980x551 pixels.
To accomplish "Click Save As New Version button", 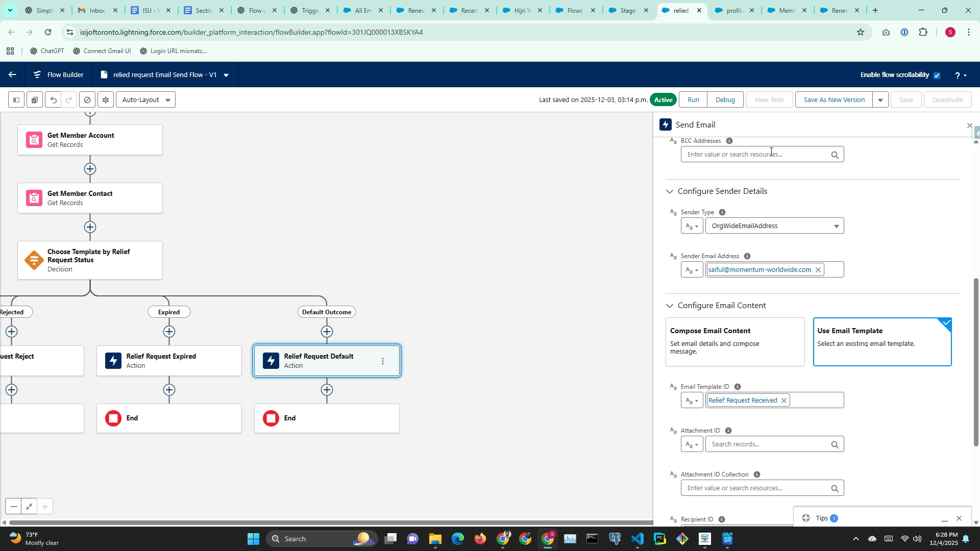I will click(834, 100).
